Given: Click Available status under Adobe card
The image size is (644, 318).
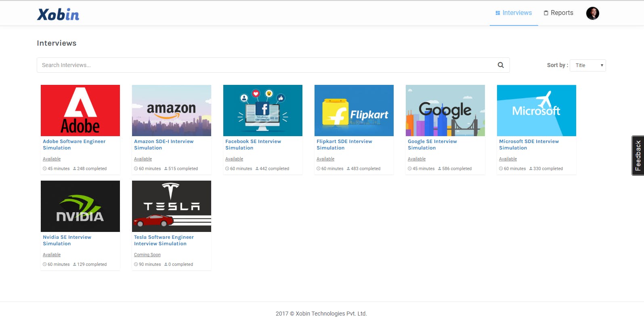Looking at the screenshot, I should [52, 159].
